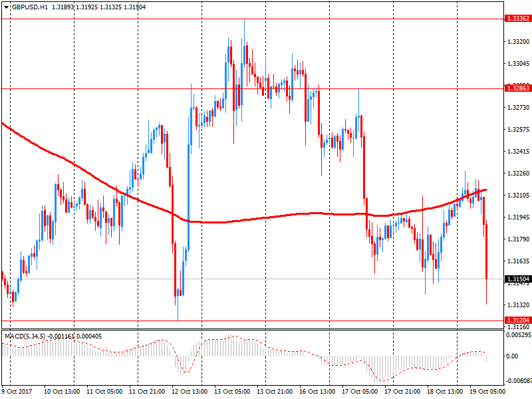532x399 pixels.
Task: Click the 17 Oct 05:00 time axis label
Action: pos(360,391)
